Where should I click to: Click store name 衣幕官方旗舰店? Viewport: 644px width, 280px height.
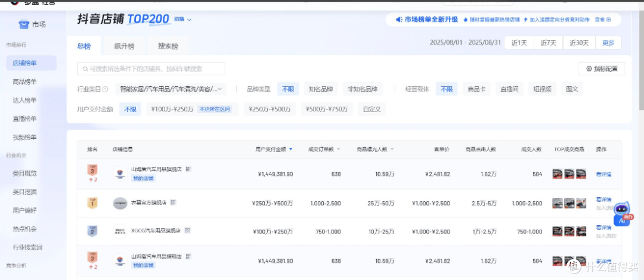coord(150,203)
